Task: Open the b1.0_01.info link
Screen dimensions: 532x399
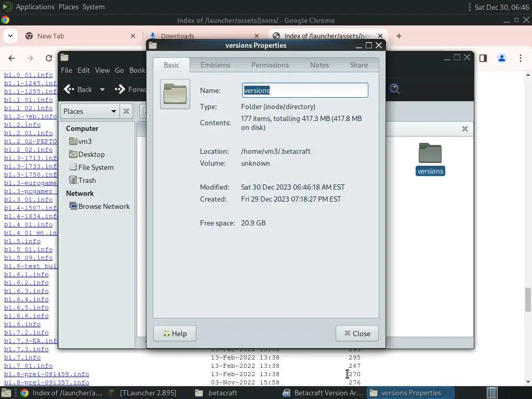Action: (29, 75)
